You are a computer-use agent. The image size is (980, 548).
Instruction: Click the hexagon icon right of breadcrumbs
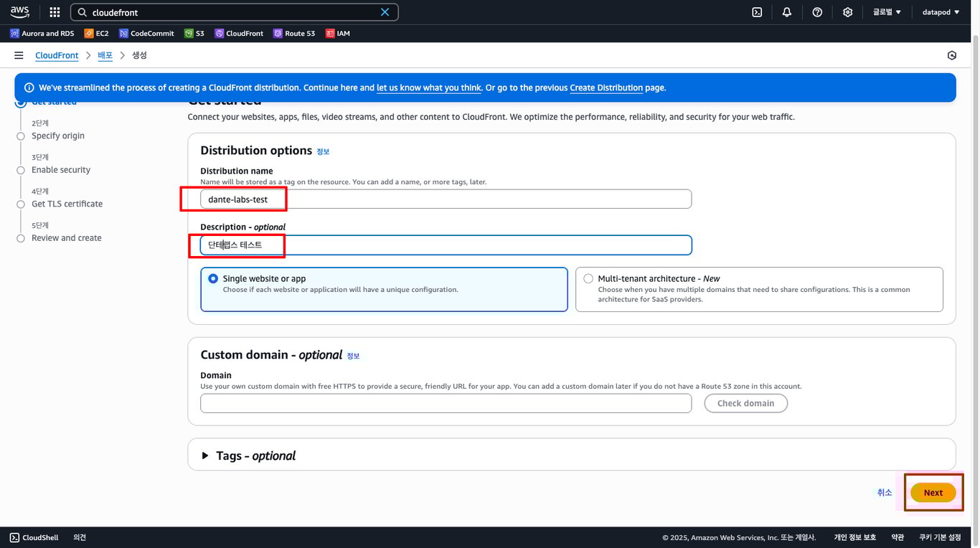(x=952, y=55)
